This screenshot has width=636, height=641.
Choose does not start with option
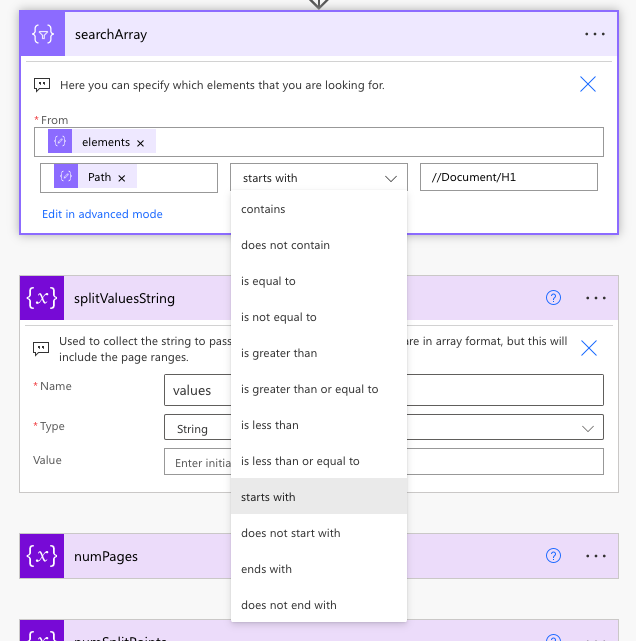pos(319,533)
